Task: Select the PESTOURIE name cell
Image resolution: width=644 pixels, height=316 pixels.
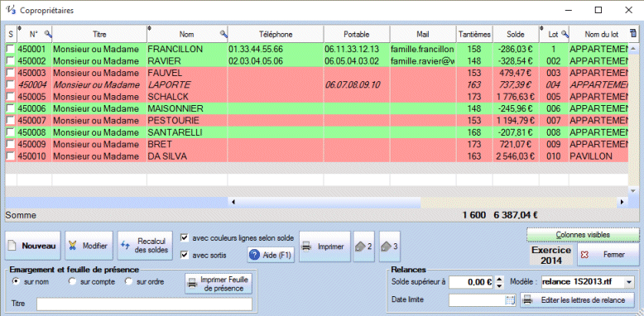Action: 187,120
